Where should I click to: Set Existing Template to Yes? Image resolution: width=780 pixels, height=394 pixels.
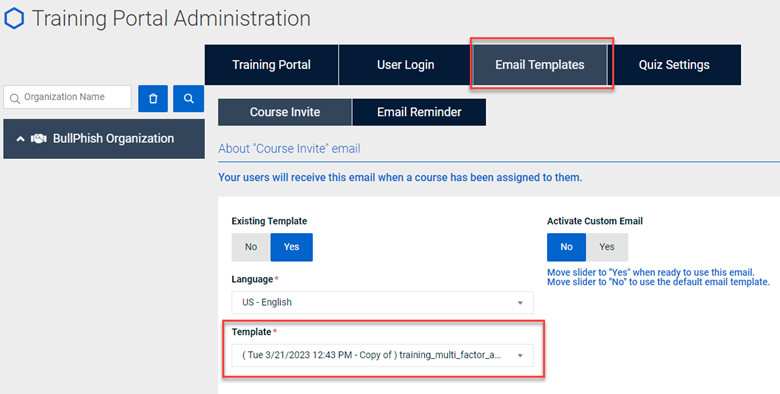click(x=292, y=247)
